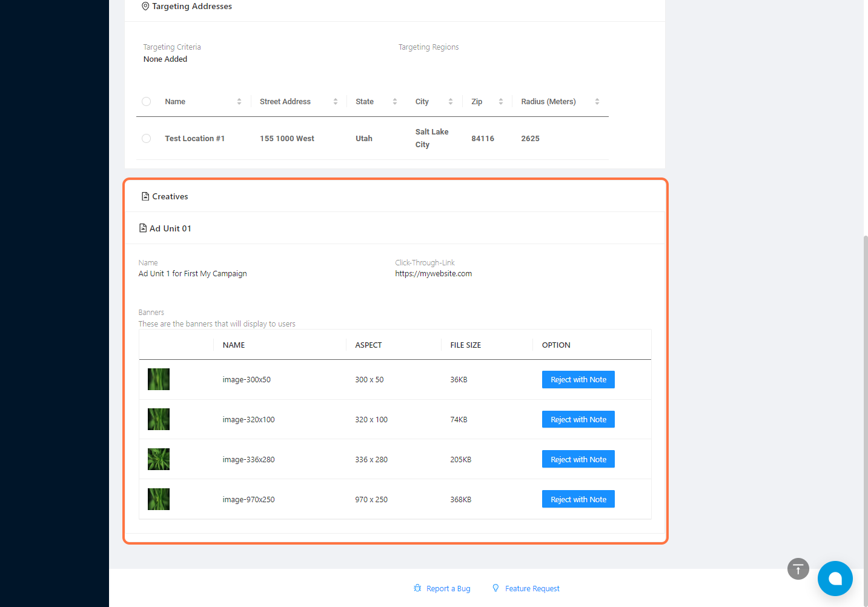Open the image-336x280 banner thumbnail

coord(159,459)
